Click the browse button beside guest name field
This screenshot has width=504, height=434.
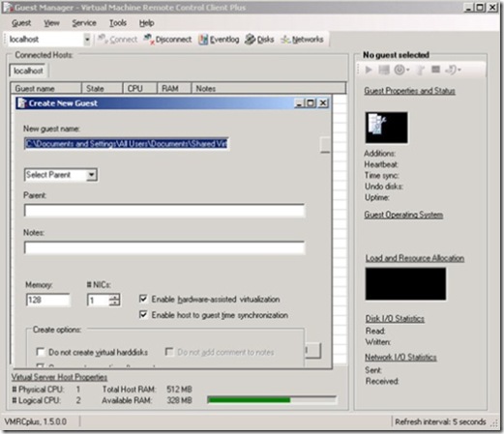point(325,144)
